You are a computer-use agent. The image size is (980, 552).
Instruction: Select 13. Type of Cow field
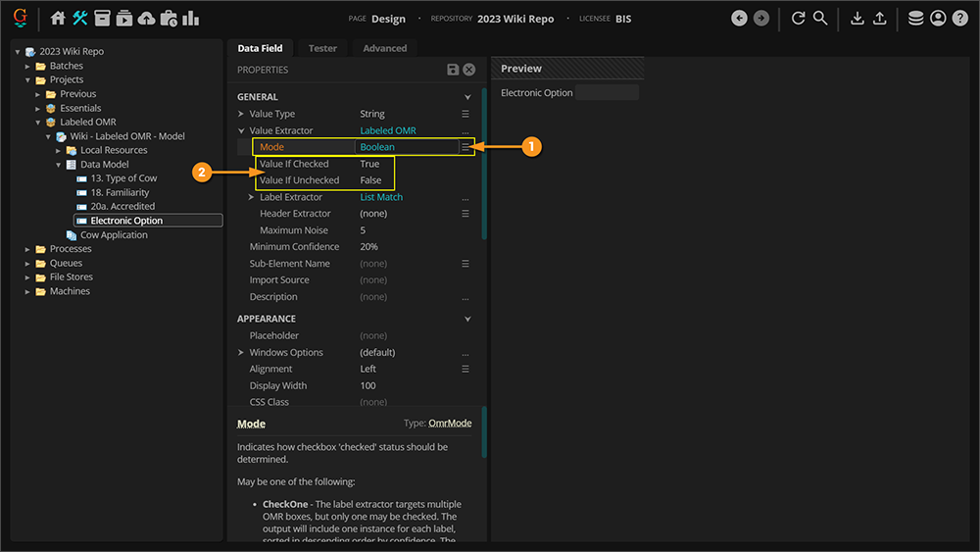click(123, 178)
